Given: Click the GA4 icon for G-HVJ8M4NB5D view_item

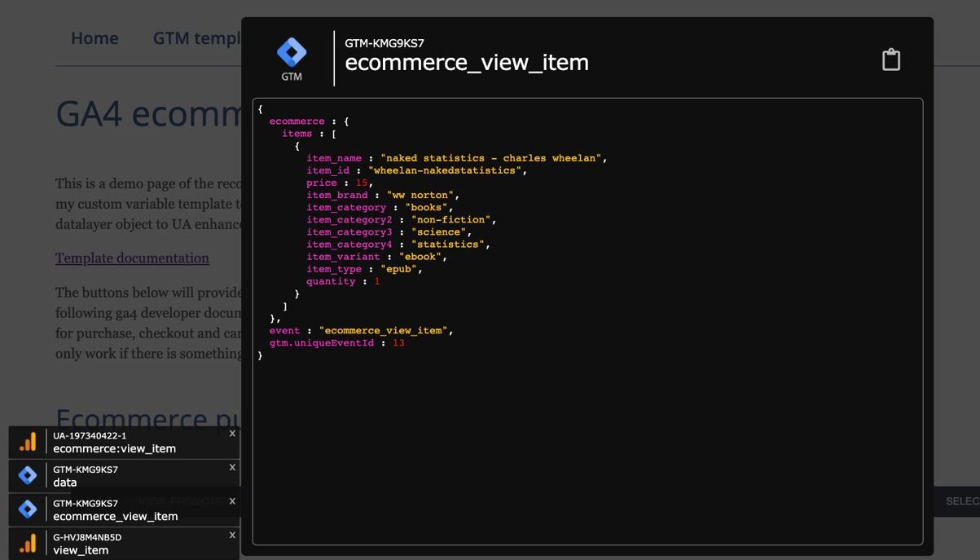Looking at the screenshot, I should coord(28,543).
